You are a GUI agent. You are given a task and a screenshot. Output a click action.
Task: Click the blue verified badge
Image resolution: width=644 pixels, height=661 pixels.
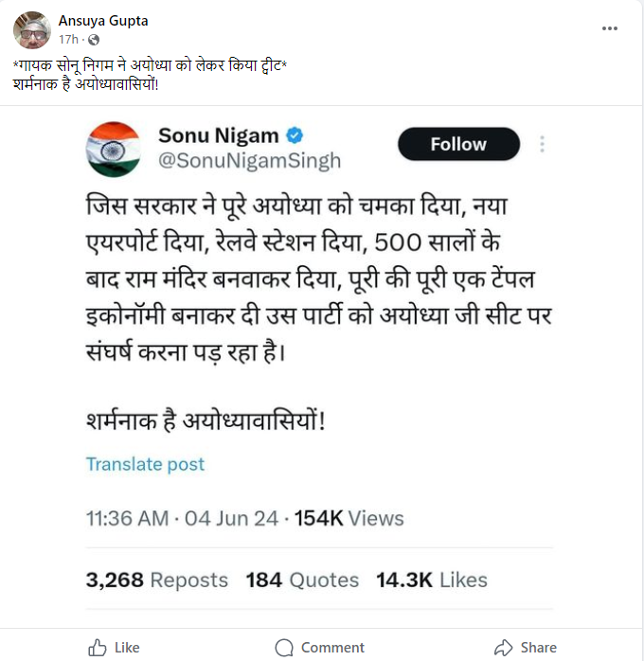click(295, 135)
